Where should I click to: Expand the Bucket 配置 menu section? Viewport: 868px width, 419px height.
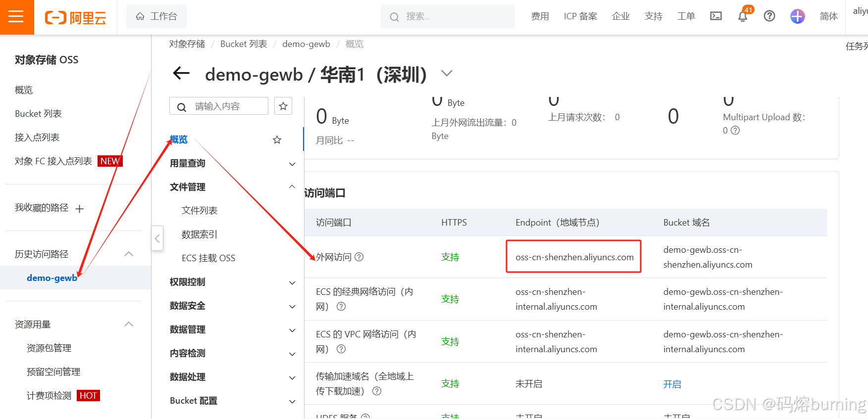[x=292, y=401]
